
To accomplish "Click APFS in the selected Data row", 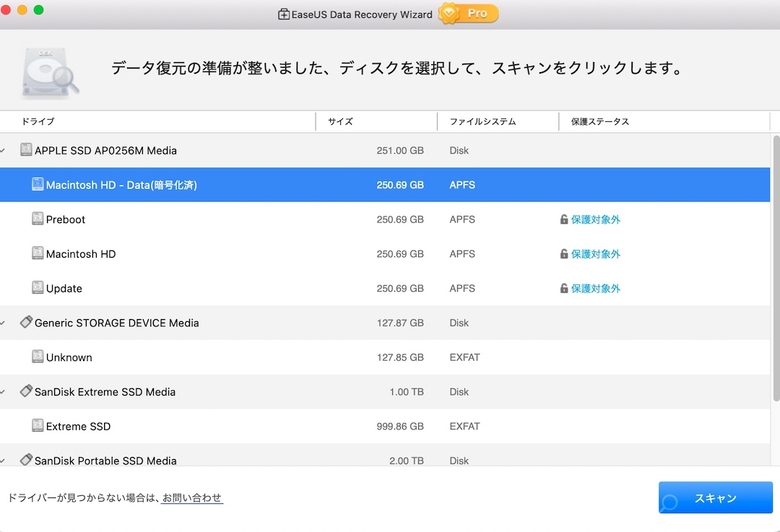I will point(462,185).
